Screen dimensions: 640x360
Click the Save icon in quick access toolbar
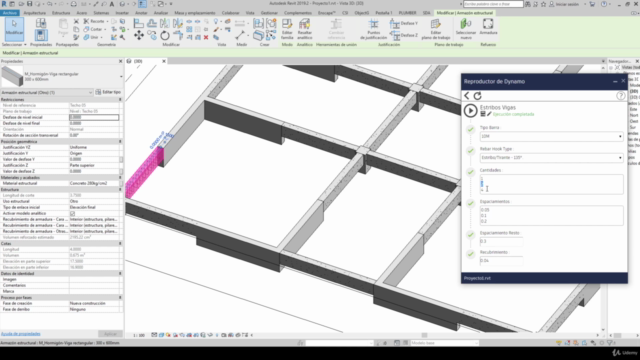(x=29, y=4)
